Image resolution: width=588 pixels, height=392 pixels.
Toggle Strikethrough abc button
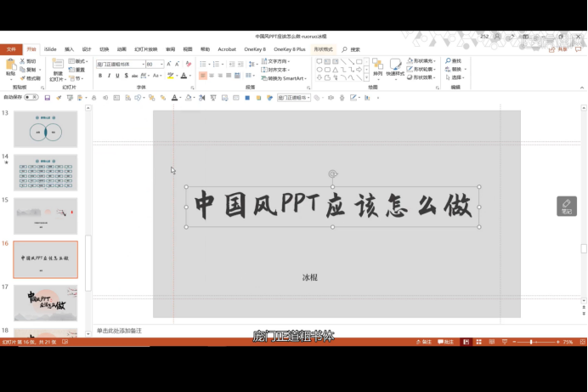[x=134, y=76]
